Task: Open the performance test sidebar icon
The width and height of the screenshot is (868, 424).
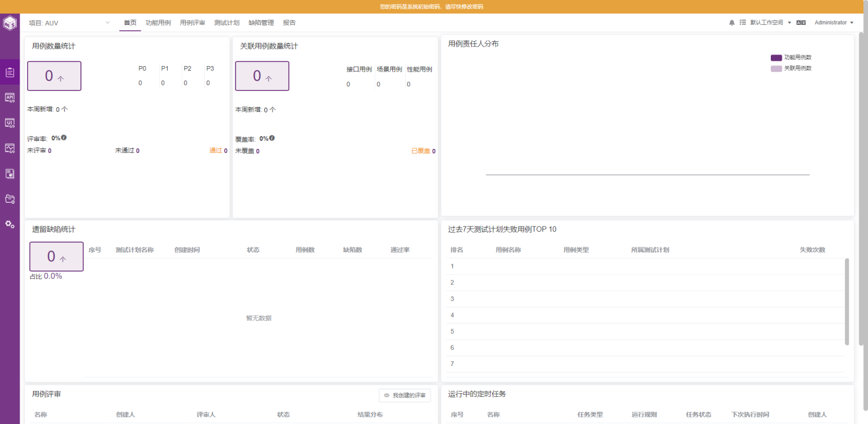Action: click(10, 148)
